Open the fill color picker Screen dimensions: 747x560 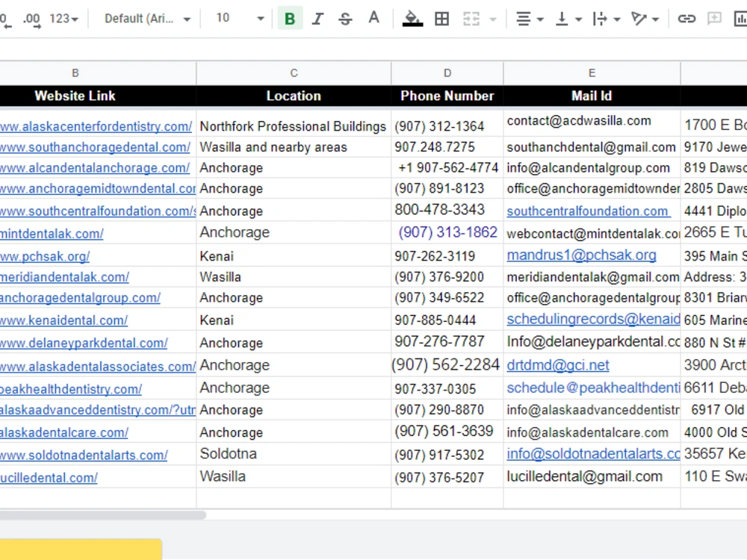412,19
